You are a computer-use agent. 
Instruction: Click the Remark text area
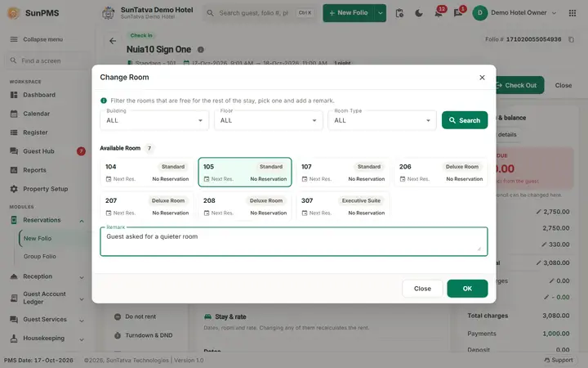(x=294, y=241)
